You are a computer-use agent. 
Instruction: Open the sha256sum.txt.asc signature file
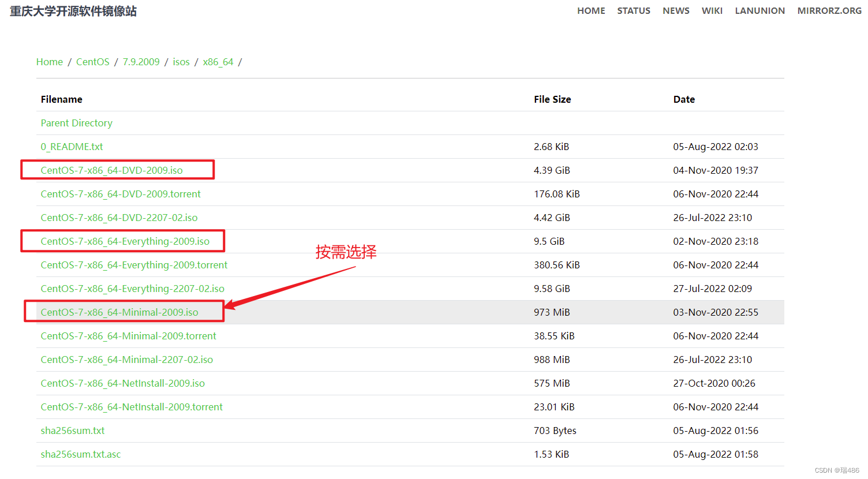click(81, 454)
